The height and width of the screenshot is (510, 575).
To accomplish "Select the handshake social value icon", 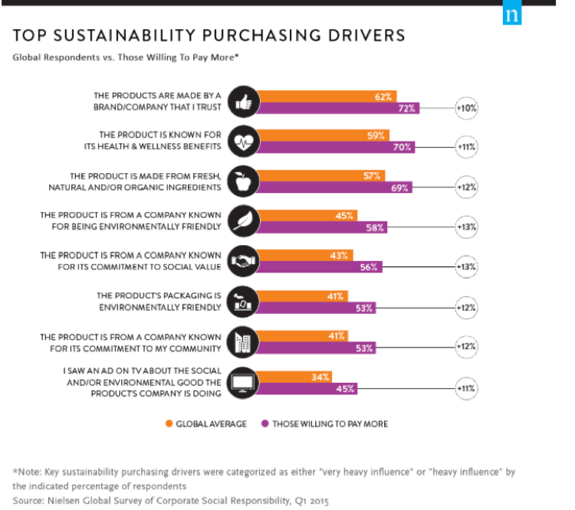I will (243, 261).
